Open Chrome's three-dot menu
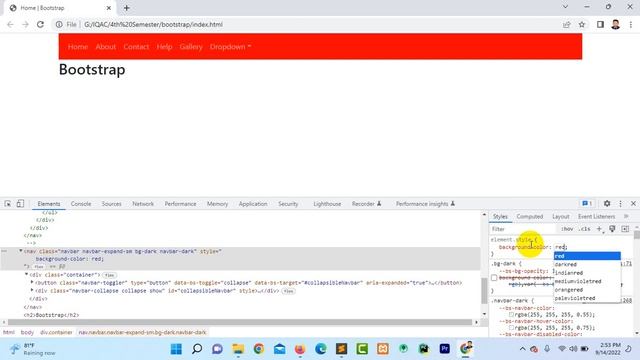The height and width of the screenshot is (360, 640). point(631,24)
